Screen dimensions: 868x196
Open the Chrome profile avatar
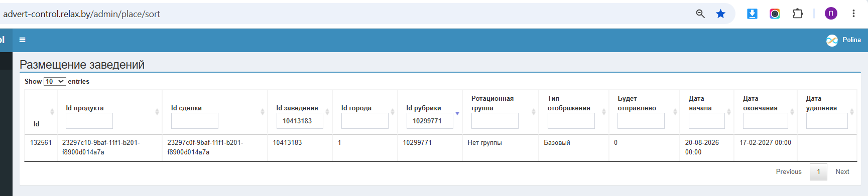pyautogui.click(x=831, y=14)
